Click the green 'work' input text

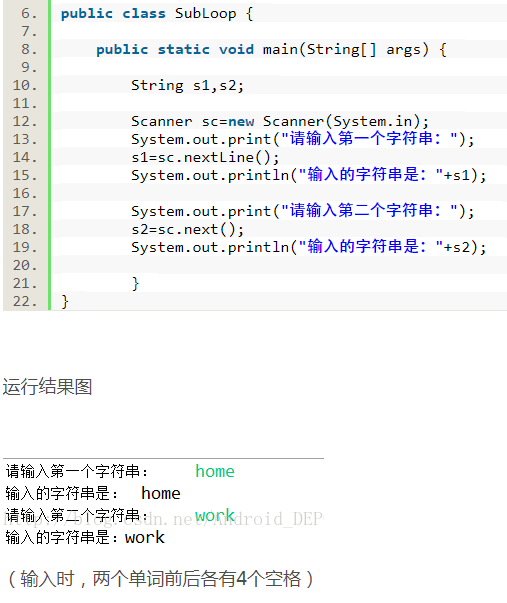(x=215, y=515)
